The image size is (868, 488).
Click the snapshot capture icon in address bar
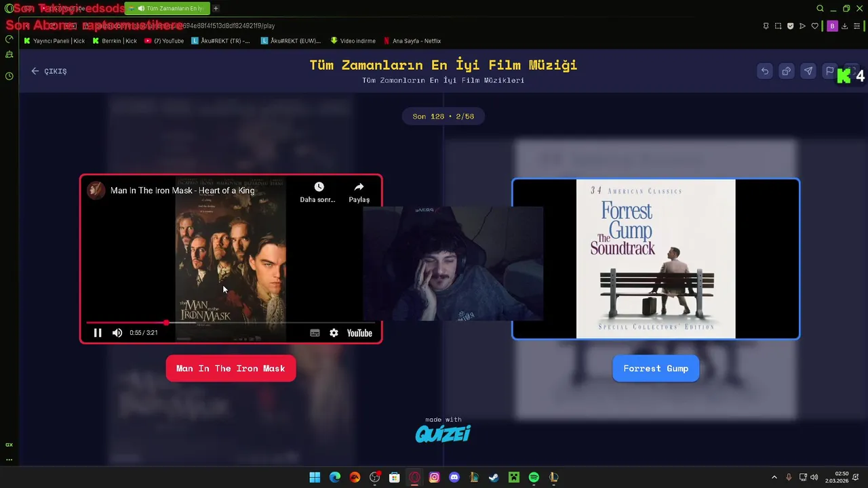coord(778,26)
